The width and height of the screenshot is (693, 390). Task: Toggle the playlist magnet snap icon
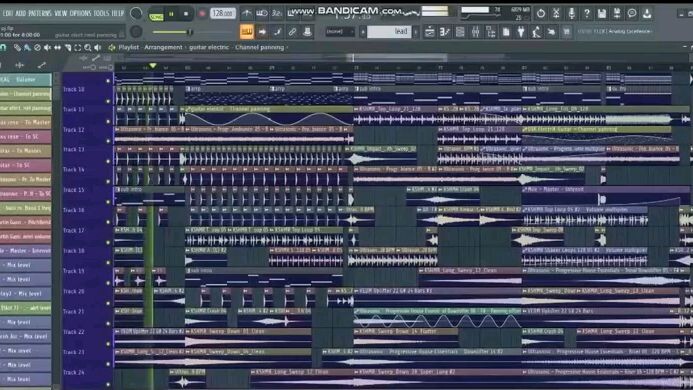point(3,47)
